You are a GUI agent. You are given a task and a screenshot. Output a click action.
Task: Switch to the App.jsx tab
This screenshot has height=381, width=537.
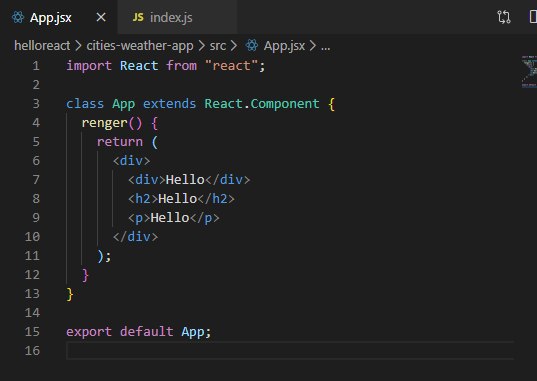[x=58, y=17]
